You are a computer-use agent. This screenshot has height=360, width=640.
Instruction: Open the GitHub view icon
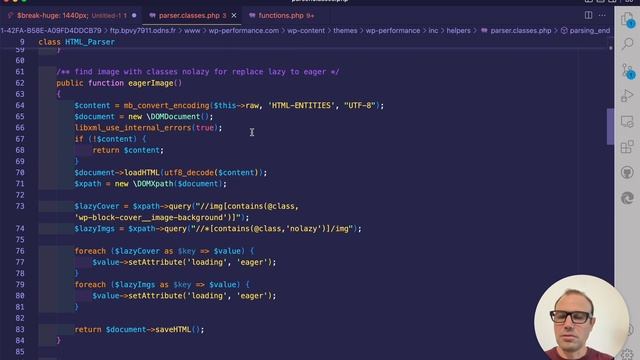627,172
